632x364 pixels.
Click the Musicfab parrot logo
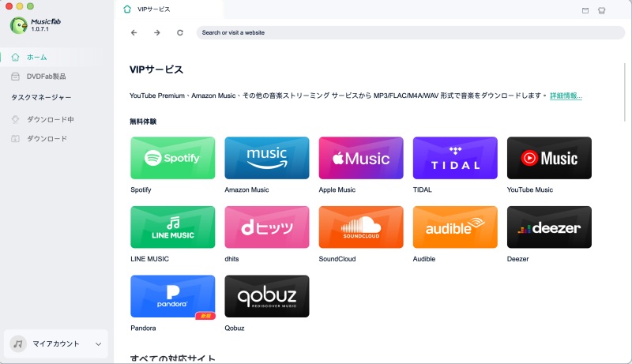tap(18, 25)
